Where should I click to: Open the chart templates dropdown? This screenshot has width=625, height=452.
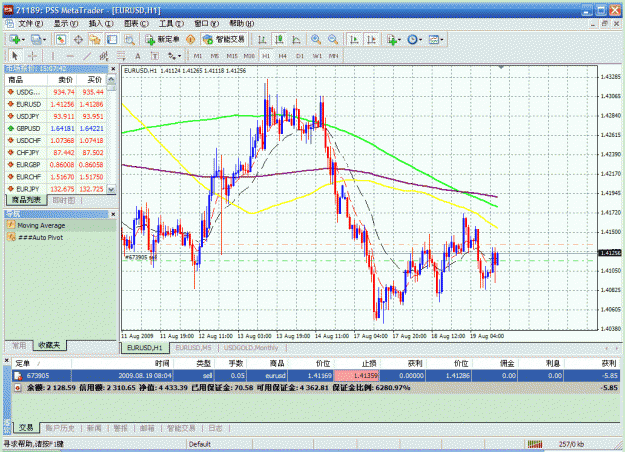(x=436, y=39)
